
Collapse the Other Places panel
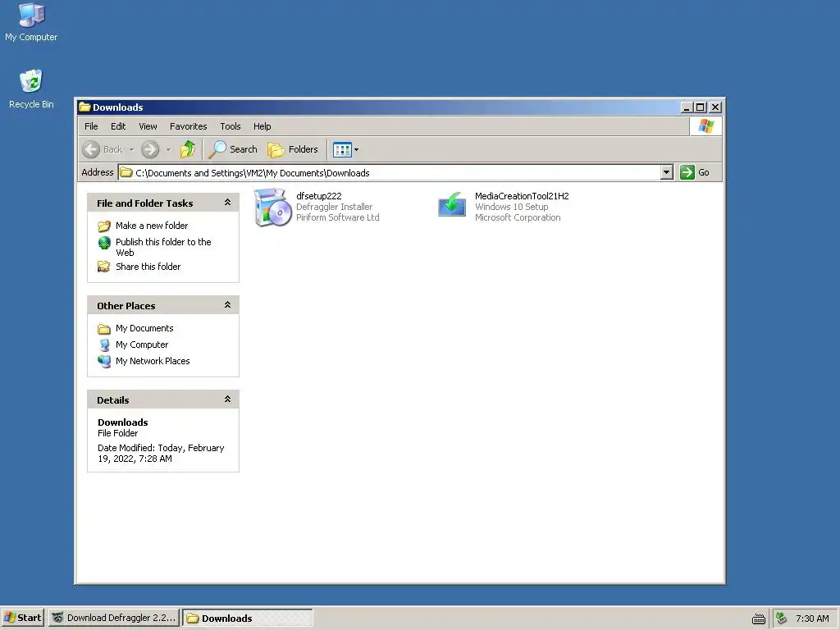228,305
